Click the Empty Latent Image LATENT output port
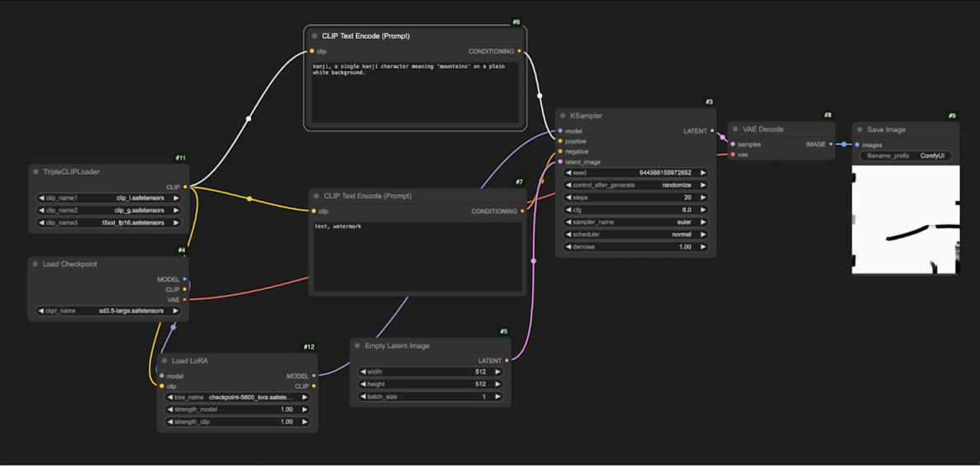Image resolution: width=980 pixels, height=469 pixels. click(507, 361)
